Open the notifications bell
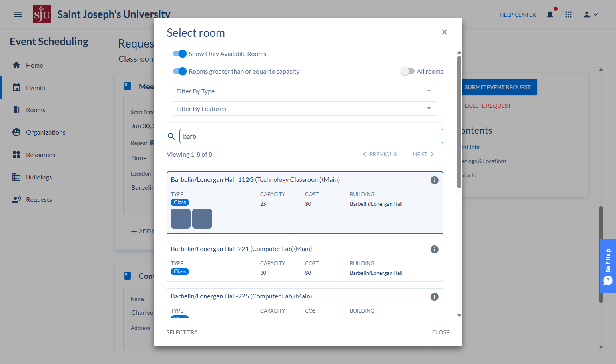616x364 pixels. pyautogui.click(x=550, y=14)
